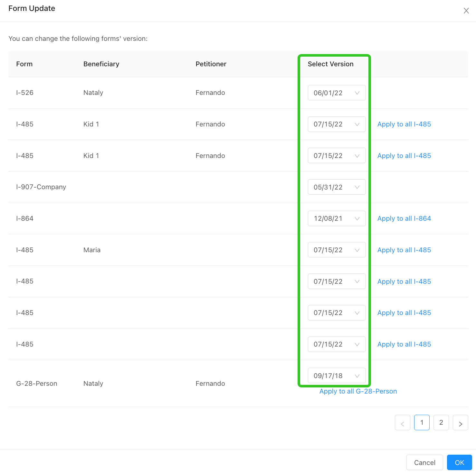Image resolution: width=476 pixels, height=473 pixels.
Task: Open version dropdown in Maria's I-485 row
Action: click(337, 250)
